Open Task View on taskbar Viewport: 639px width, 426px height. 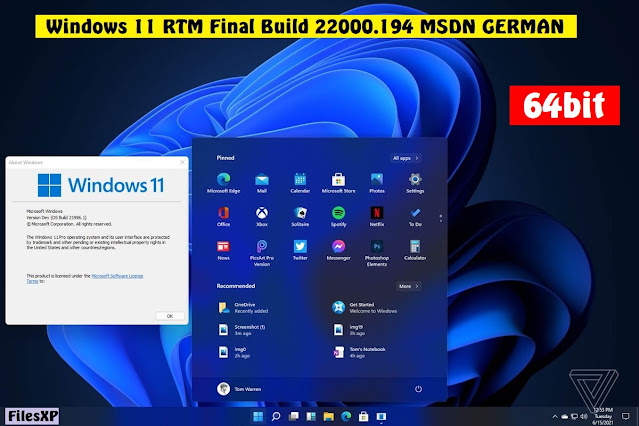(293, 416)
